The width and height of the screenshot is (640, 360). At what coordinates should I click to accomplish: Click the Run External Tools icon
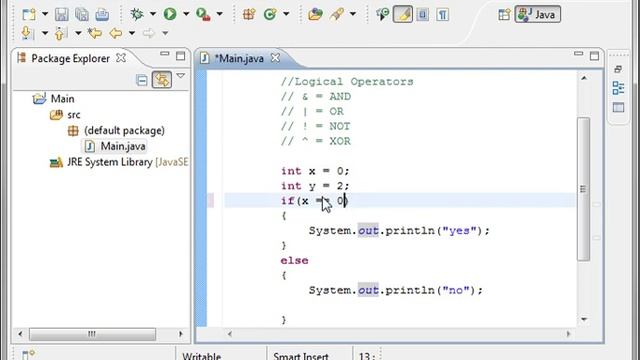[x=203, y=14]
